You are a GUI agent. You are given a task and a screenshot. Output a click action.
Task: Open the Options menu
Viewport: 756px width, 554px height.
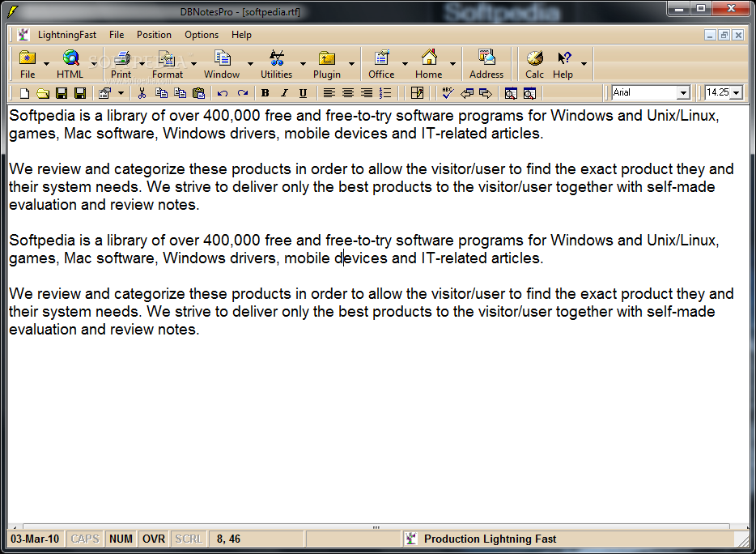(x=202, y=35)
